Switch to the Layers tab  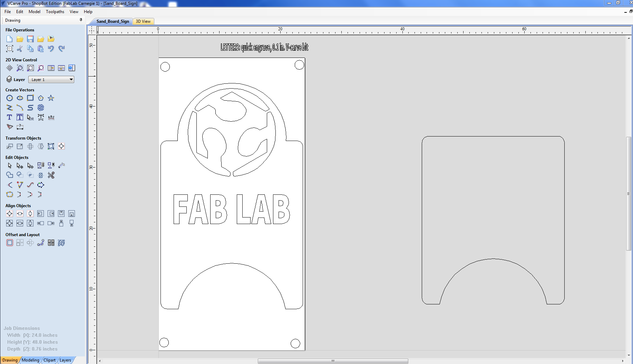[x=65, y=360]
